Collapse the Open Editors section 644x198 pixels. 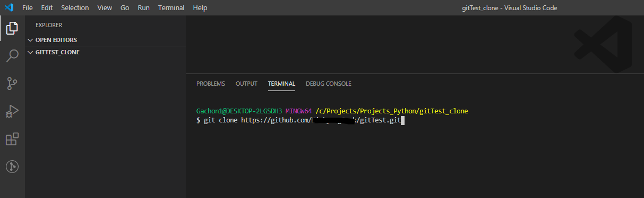pos(106,40)
